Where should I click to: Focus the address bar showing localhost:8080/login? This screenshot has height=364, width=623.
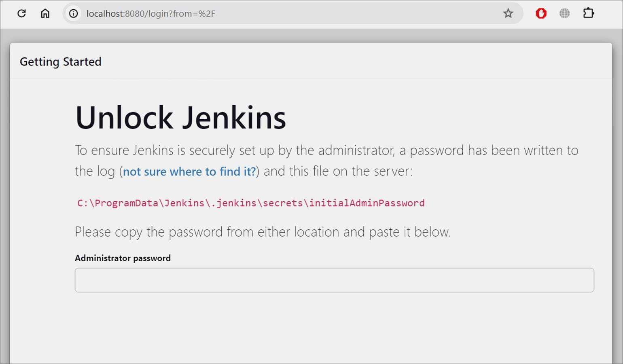(283, 13)
